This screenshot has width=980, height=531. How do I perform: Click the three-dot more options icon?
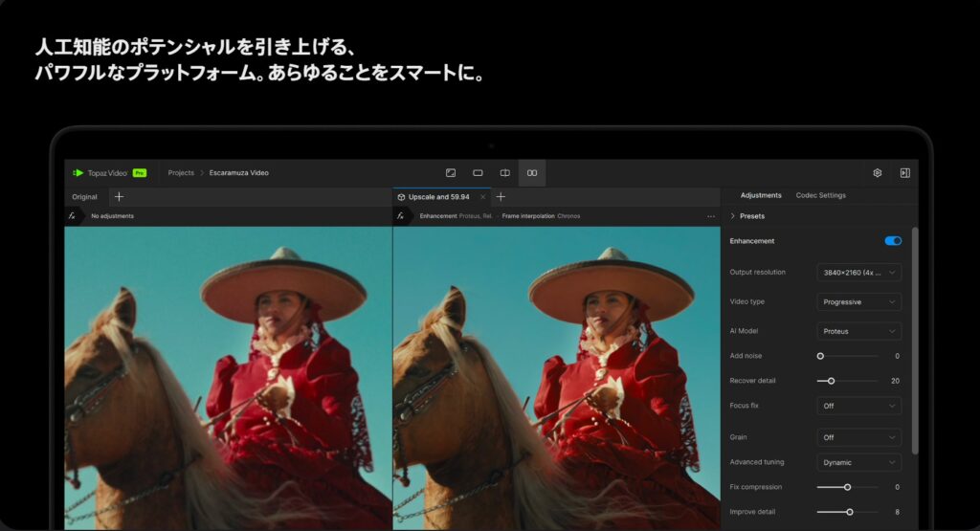(711, 216)
